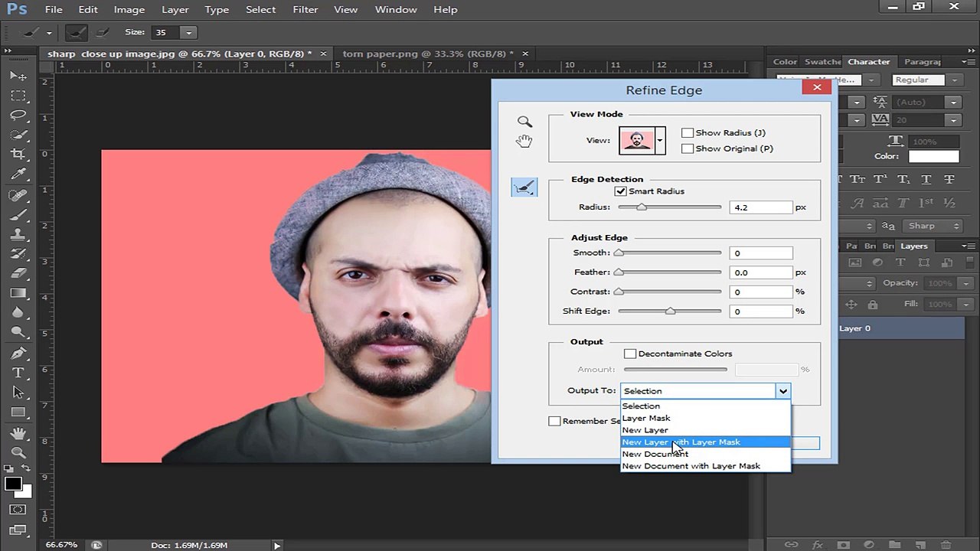Image resolution: width=980 pixels, height=551 pixels.
Task: Open the Character text Color swatch
Action: click(x=933, y=156)
